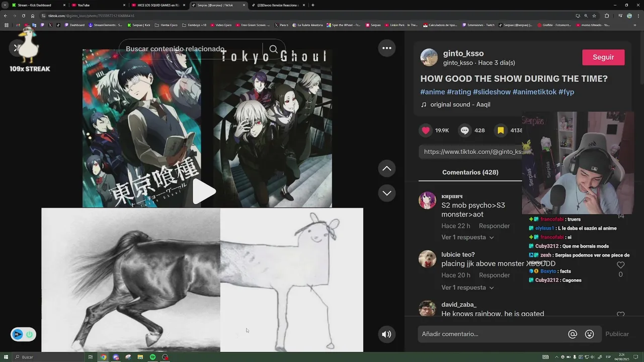Open comments via speech bubble icon

click(x=465, y=130)
